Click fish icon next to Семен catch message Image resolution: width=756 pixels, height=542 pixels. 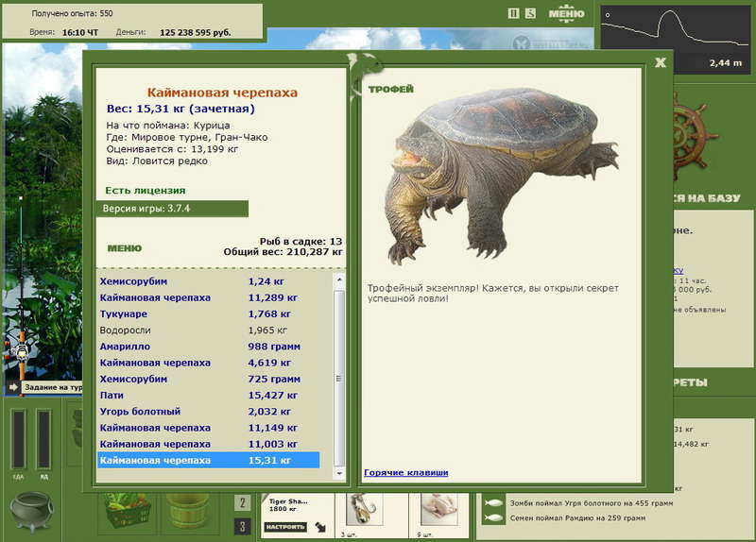[493, 517]
